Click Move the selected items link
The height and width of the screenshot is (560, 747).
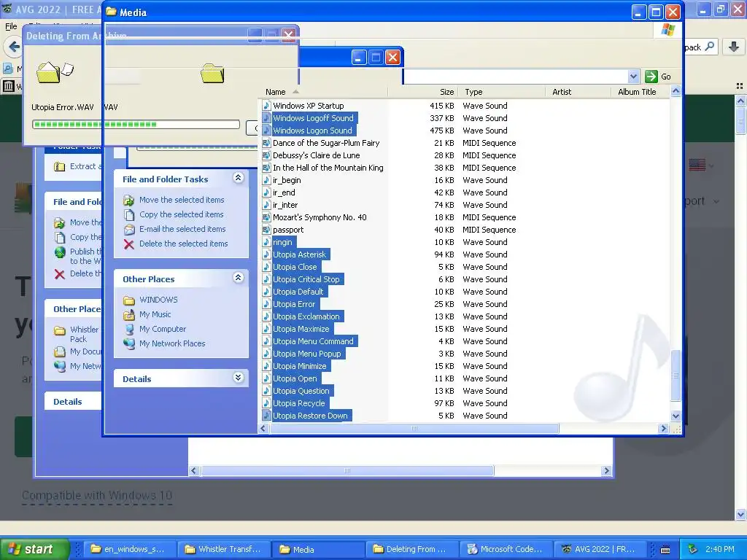coord(182,200)
